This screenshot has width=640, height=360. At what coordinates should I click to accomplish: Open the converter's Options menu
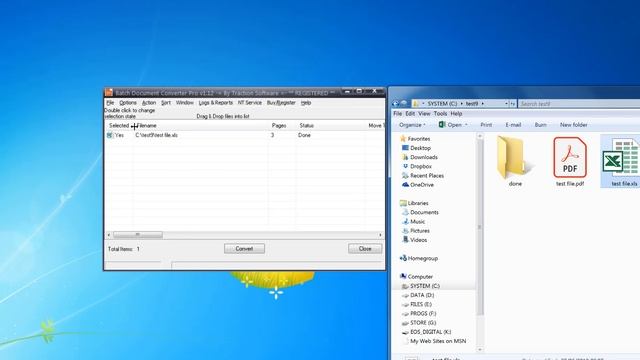[x=128, y=103]
